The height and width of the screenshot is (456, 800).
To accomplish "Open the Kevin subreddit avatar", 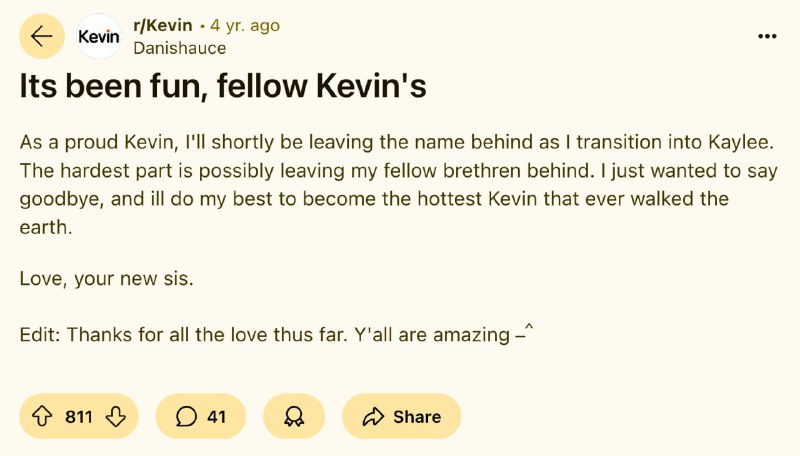I will (99, 36).
